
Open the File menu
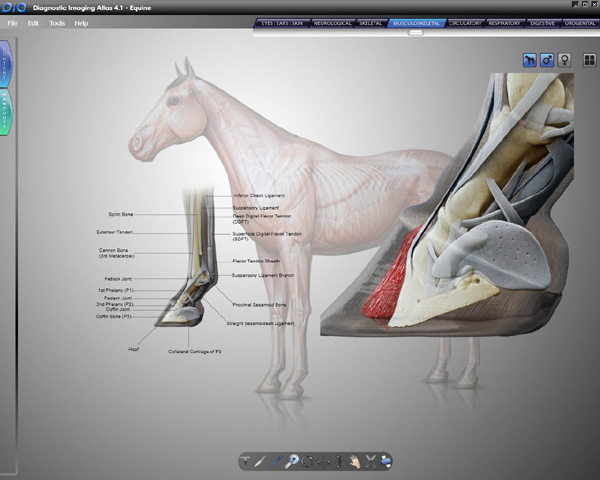13,23
